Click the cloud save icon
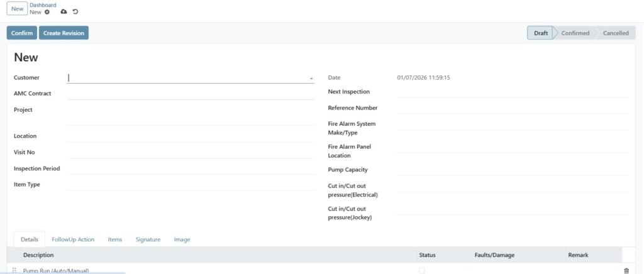The width and height of the screenshot is (644, 274). pos(64,12)
